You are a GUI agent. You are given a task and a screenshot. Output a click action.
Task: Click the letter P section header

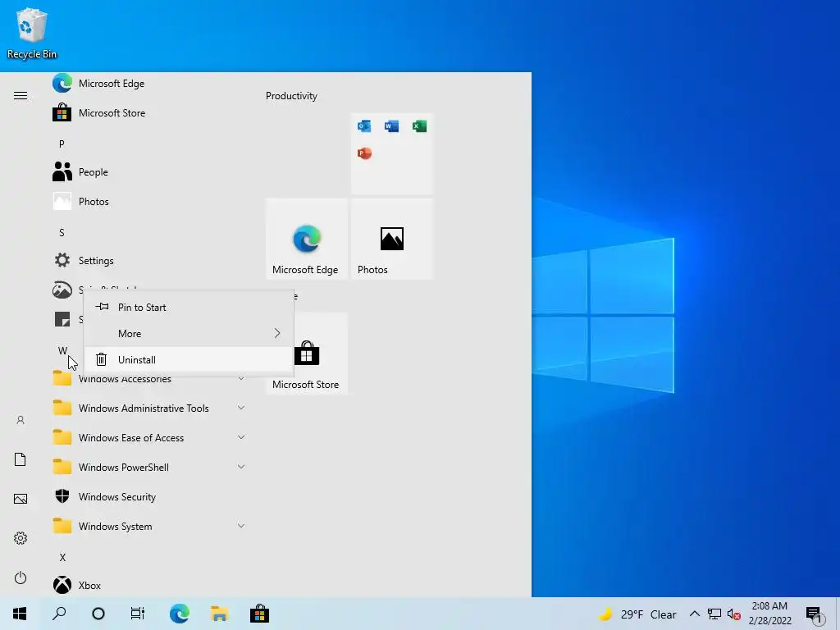[62, 144]
